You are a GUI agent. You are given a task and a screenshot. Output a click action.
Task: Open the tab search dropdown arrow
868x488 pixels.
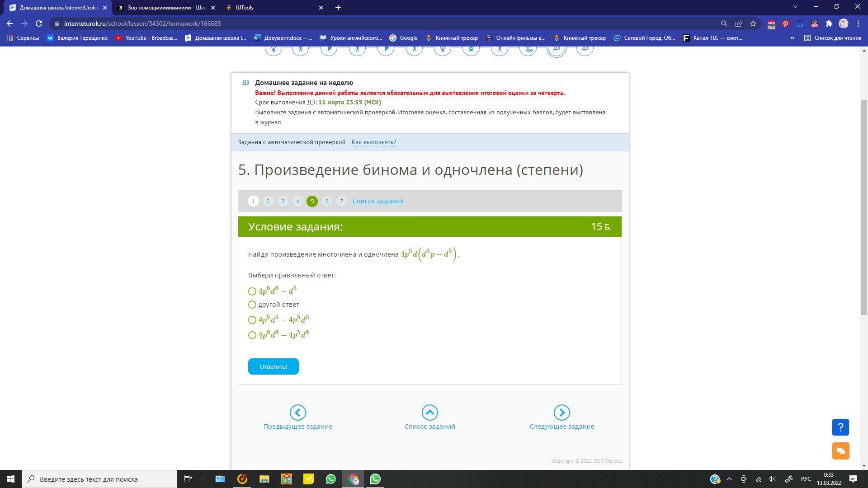(x=795, y=7)
